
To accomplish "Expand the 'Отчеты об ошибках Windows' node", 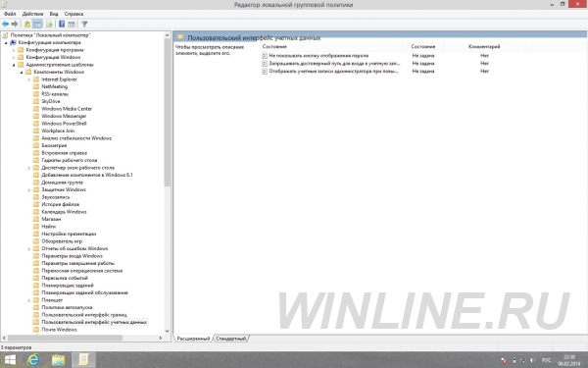I will [28, 248].
